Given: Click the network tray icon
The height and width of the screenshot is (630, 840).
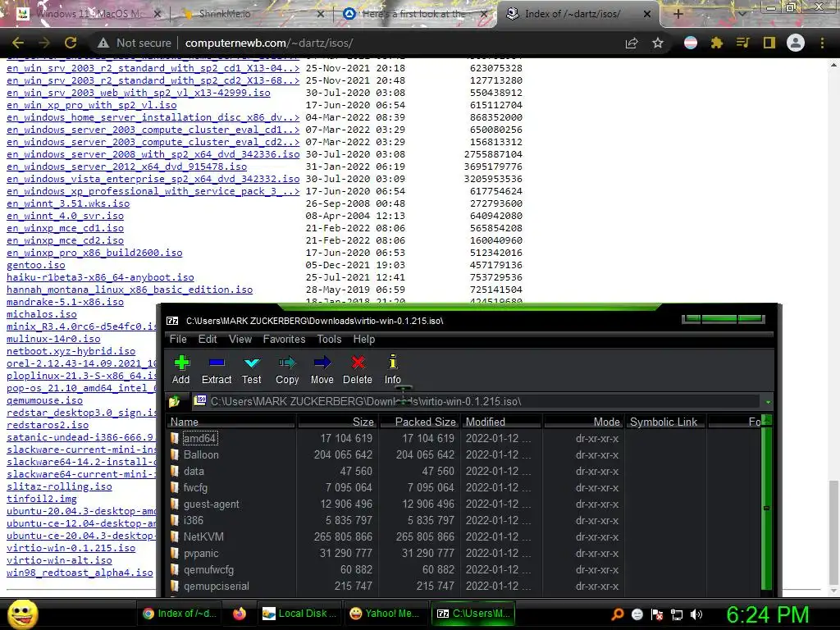Looking at the screenshot, I should (677, 614).
